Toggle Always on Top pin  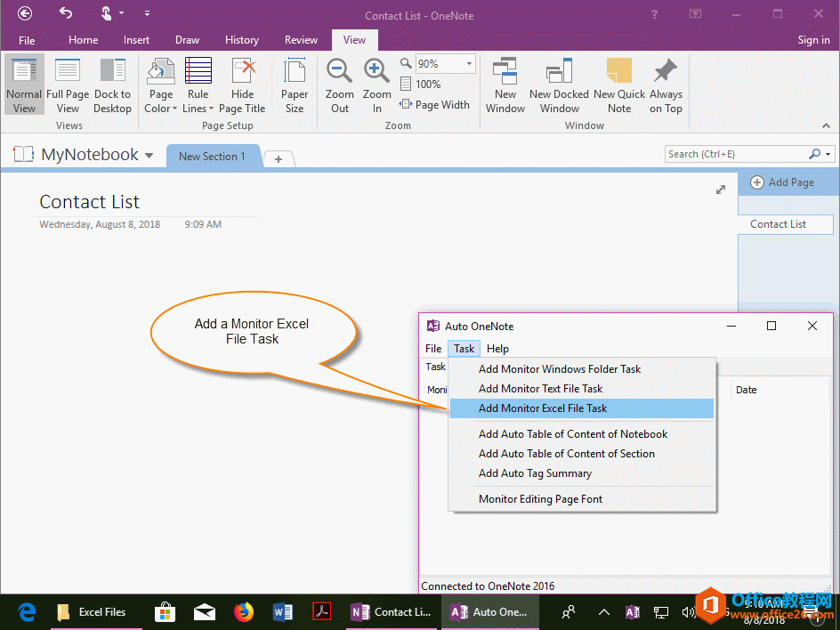pyautogui.click(x=666, y=85)
